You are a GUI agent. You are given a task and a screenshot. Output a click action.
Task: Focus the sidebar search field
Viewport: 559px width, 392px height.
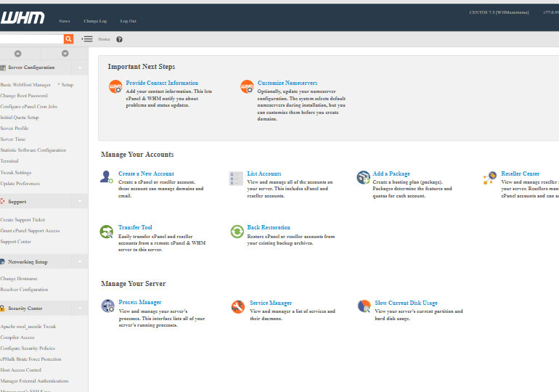[32, 39]
